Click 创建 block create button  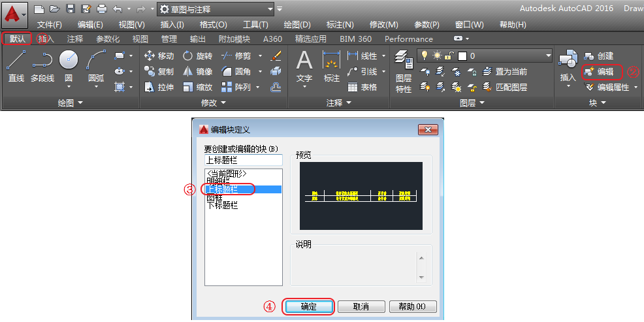pyautogui.click(x=599, y=56)
